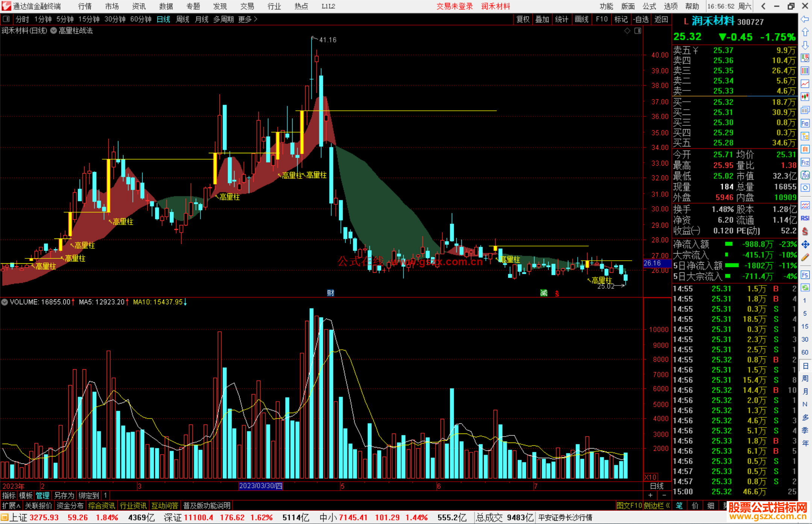812x524 pixels.
Task: Click the left arrow icon in right sidebar
Action: (805, 19)
